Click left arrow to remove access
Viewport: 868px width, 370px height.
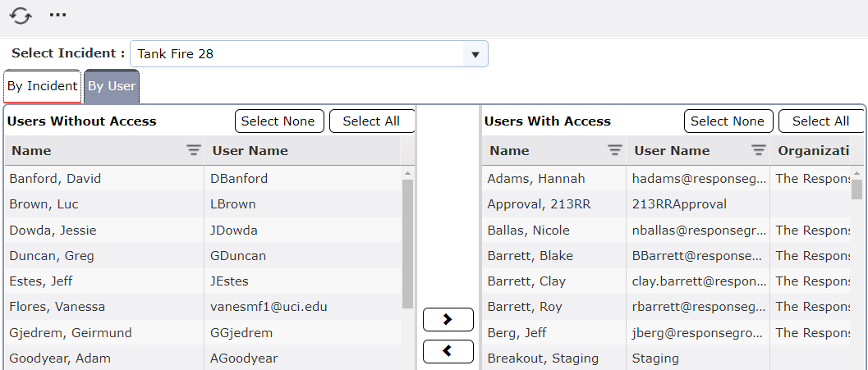[448, 351]
